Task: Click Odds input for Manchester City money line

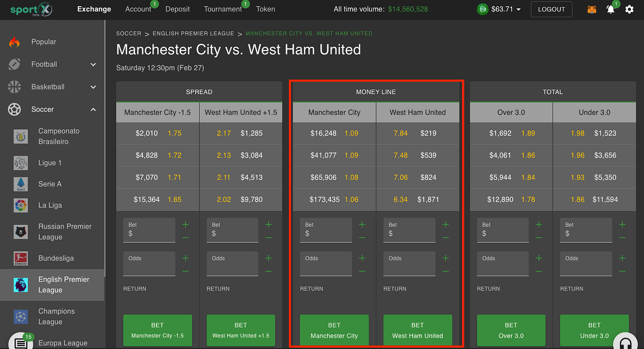Action: [326, 264]
